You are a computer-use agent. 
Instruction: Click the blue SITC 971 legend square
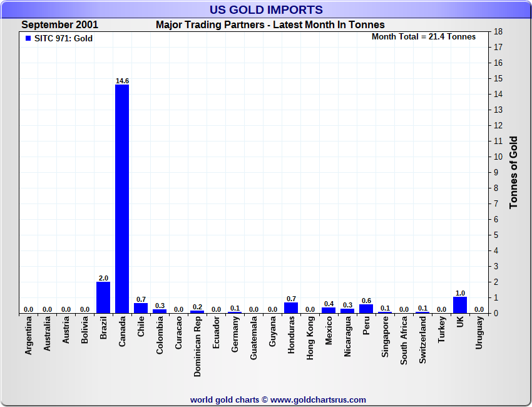coord(28,38)
